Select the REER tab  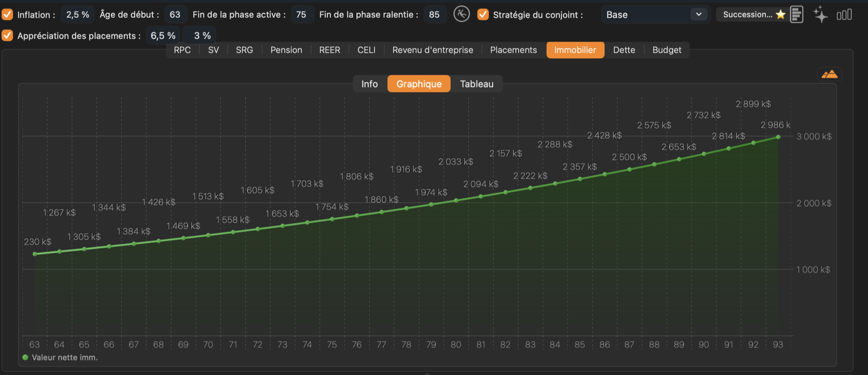(329, 50)
